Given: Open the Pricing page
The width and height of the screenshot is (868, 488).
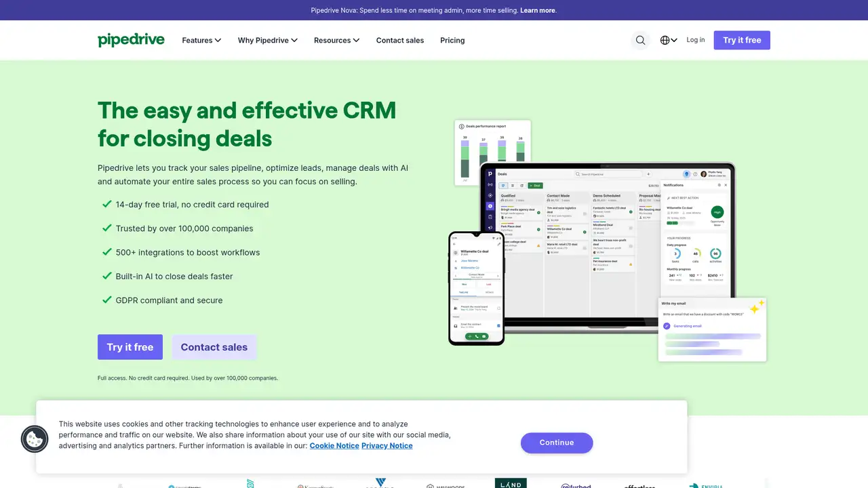Looking at the screenshot, I should point(452,40).
